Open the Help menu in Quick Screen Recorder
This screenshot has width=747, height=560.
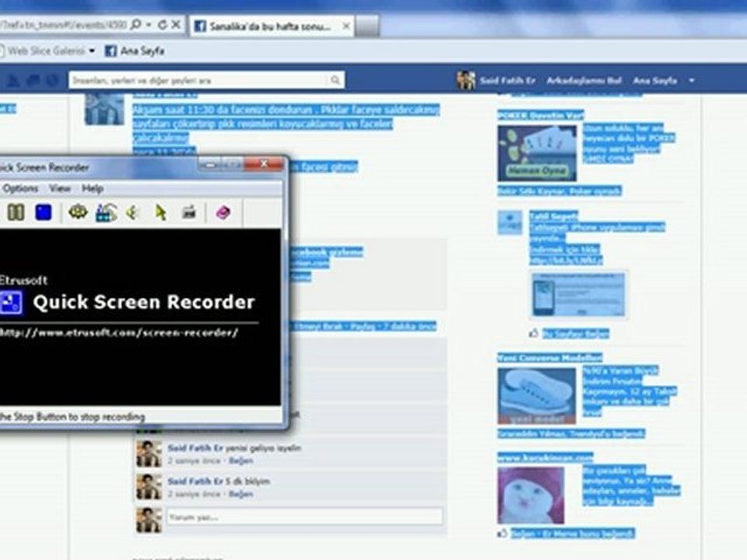click(93, 188)
